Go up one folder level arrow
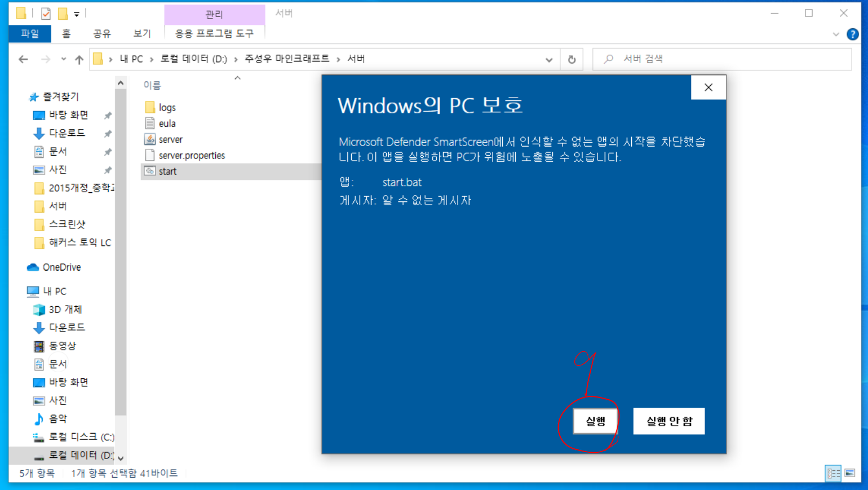The image size is (868, 490). click(79, 59)
